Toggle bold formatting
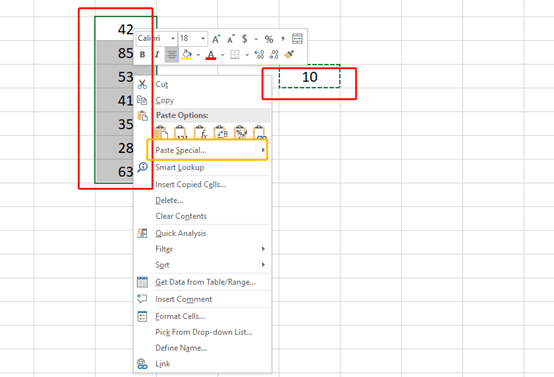 coord(142,55)
